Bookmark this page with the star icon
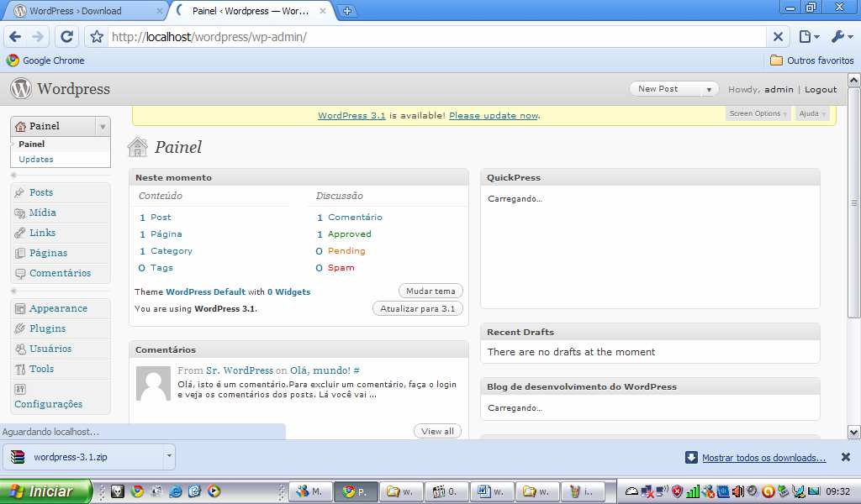Screen dimensions: 861x504 pyautogui.click(x=97, y=37)
